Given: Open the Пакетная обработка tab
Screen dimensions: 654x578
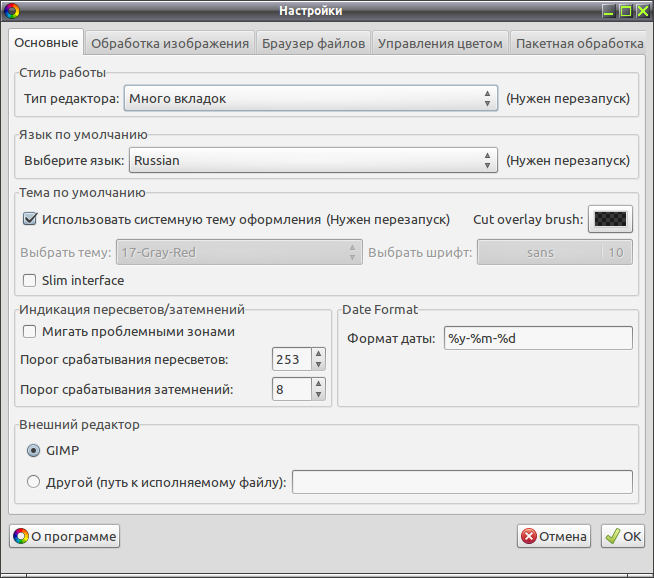Looking at the screenshot, I should tap(579, 43).
